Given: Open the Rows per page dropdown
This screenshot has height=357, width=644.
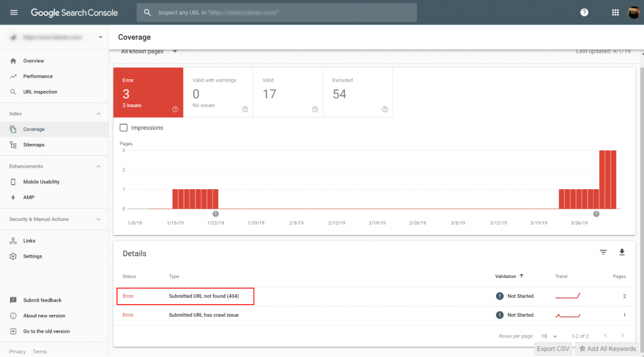Looking at the screenshot, I should pyautogui.click(x=550, y=336).
